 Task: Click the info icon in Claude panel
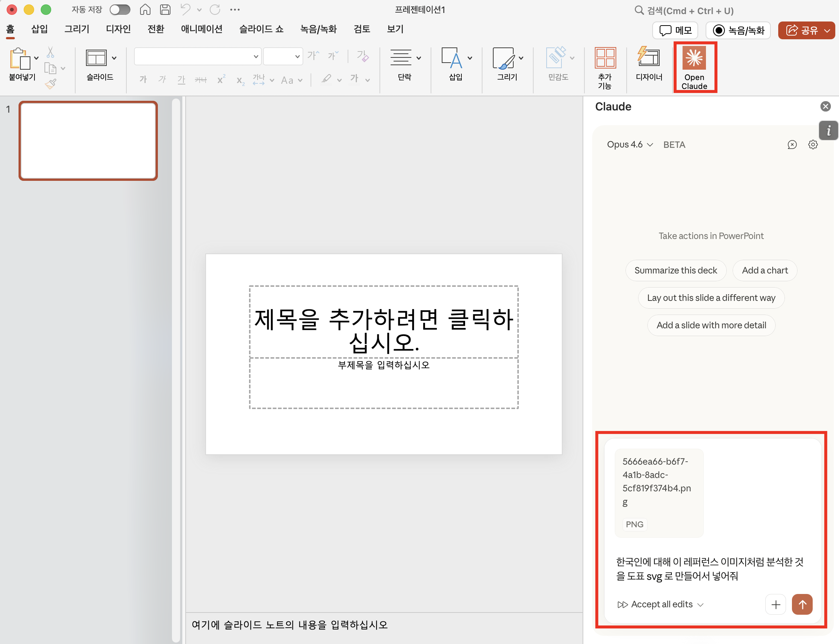pyautogui.click(x=829, y=130)
